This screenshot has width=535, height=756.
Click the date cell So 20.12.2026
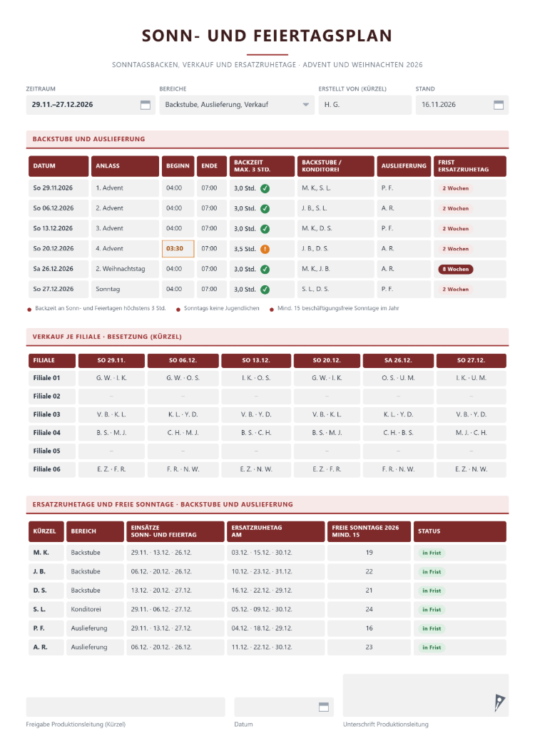[x=58, y=249]
